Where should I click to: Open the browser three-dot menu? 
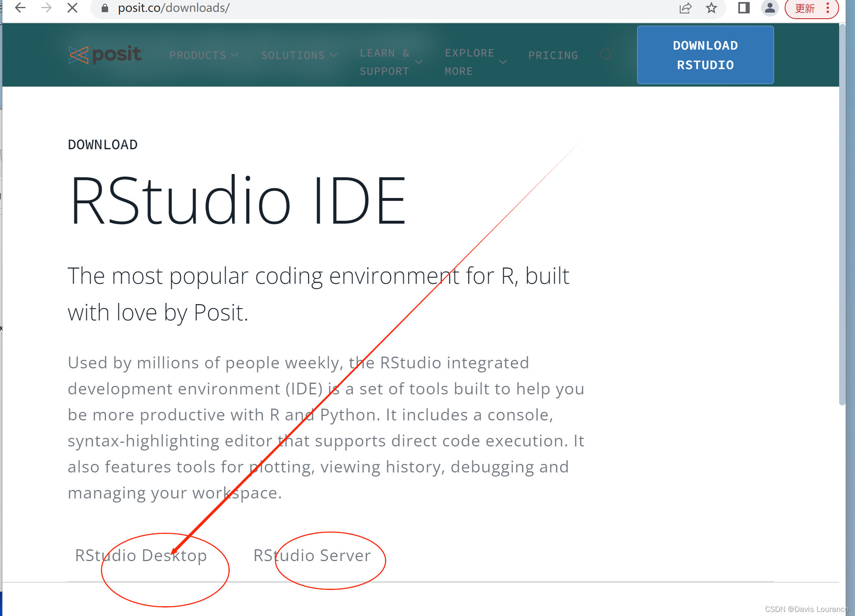pos(828,8)
